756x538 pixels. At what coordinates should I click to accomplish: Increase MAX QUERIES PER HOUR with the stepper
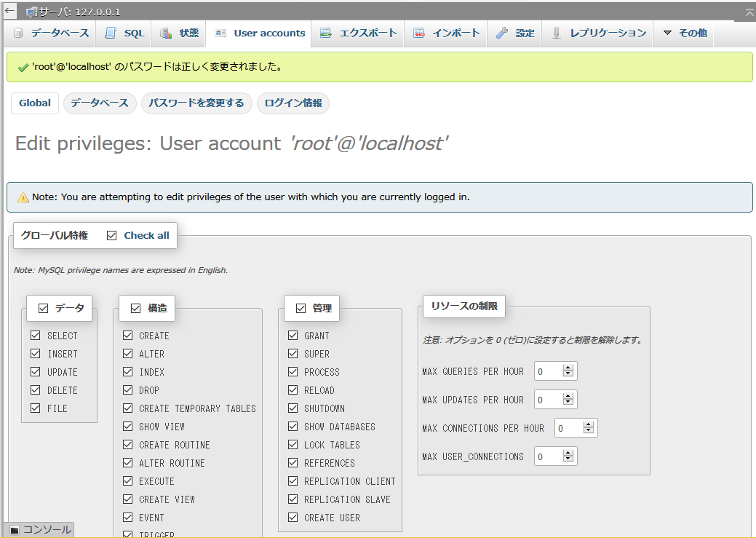[569, 368]
